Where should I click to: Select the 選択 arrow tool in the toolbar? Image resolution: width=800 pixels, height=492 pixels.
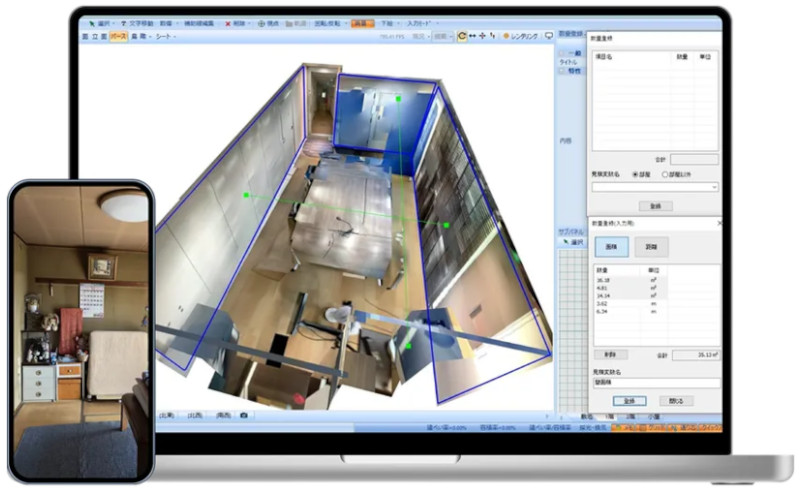point(99,22)
